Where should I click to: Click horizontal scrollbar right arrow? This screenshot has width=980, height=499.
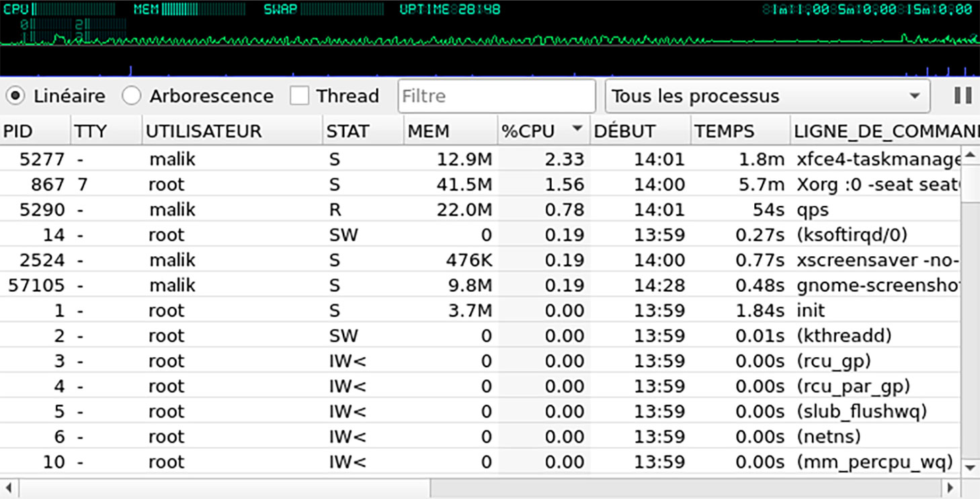pyautogui.click(x=950, y=488)
